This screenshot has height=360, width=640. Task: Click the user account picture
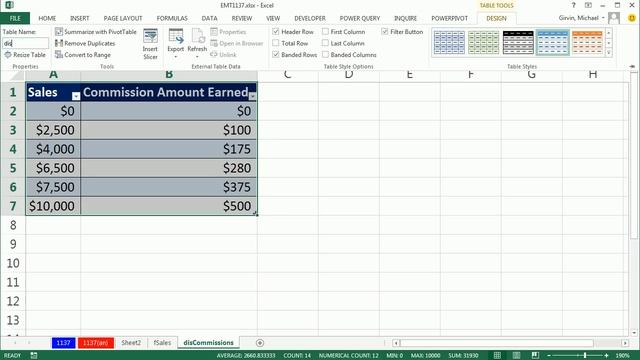click(613, 18)
